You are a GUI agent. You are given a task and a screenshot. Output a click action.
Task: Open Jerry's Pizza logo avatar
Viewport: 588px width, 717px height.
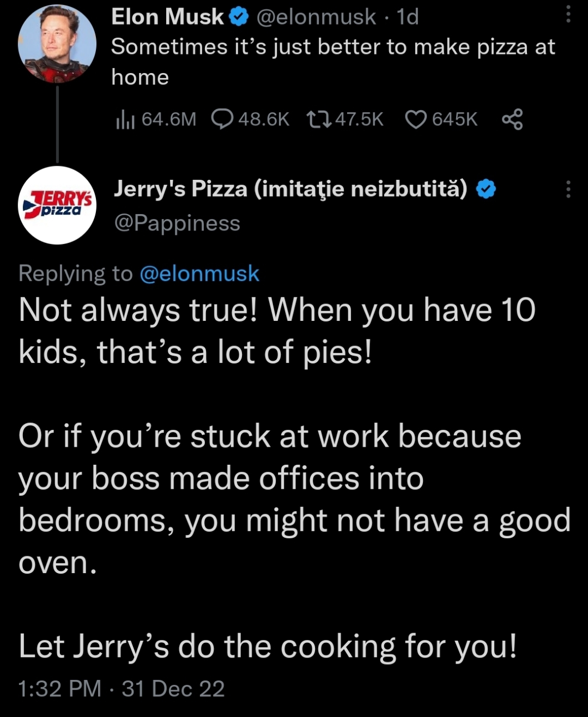tap(57, 205)
